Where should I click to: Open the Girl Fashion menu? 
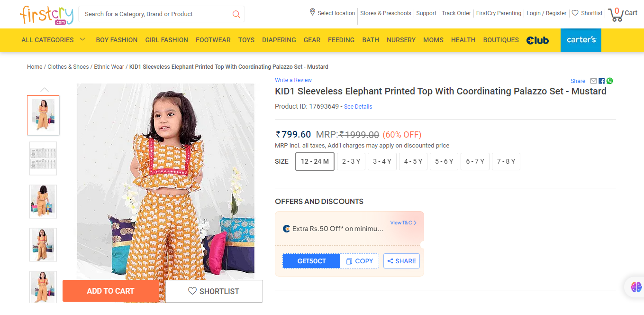166,40
